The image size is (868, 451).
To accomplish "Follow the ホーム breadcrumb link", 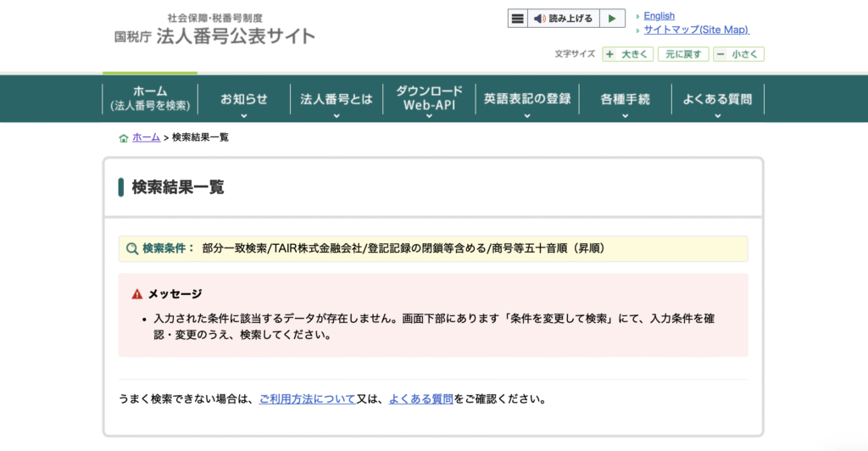I will coord(146,137).
